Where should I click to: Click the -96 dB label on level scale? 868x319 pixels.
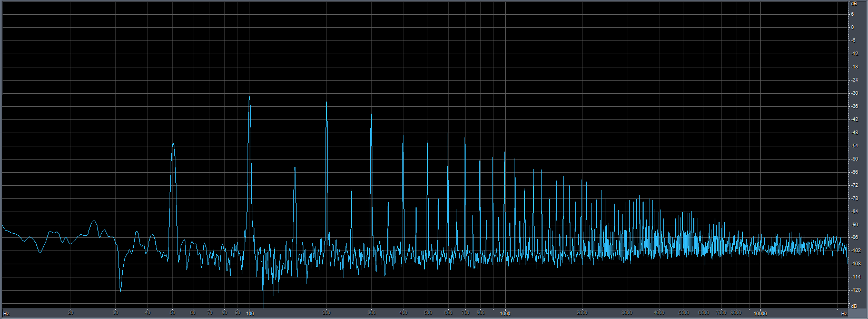(x=854, y=237)
